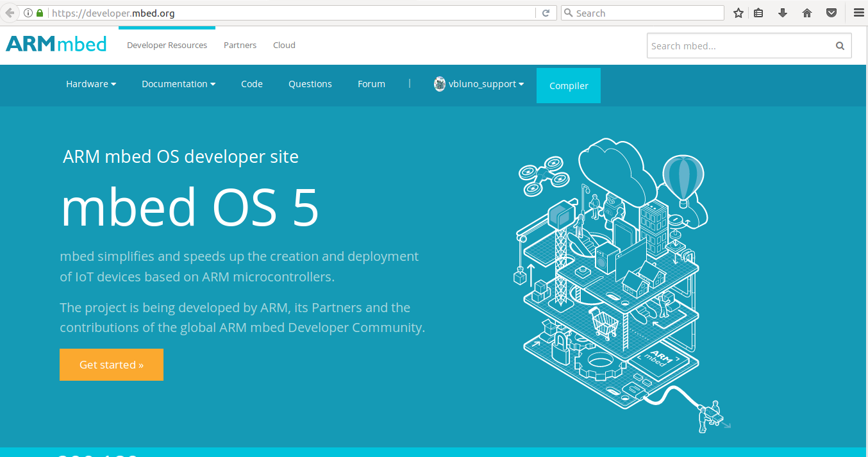
Task: Click the mbed search magnifier button
Action: (840, 46)
